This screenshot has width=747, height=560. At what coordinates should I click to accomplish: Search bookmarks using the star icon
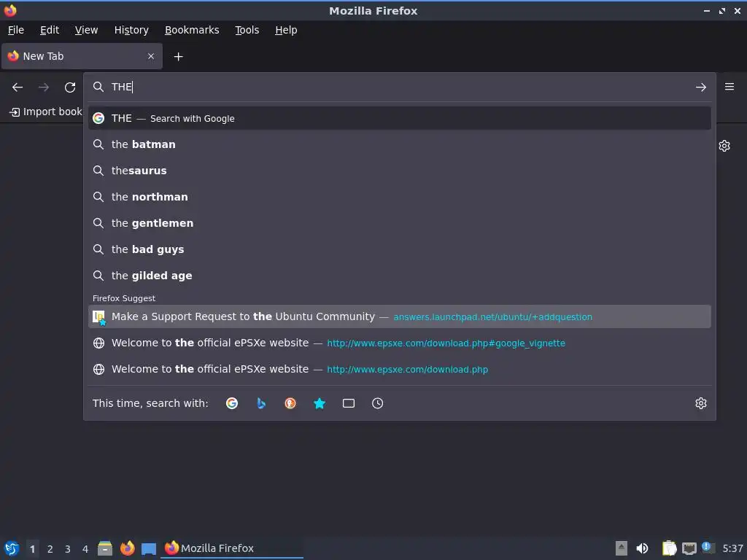coord(320,403)
